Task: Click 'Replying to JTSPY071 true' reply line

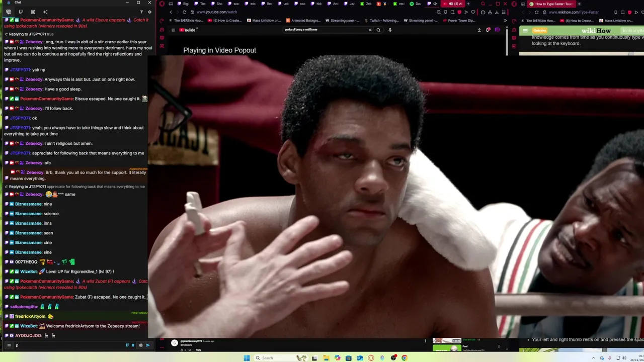Action: pyautogui.click(x=29, y=34)
